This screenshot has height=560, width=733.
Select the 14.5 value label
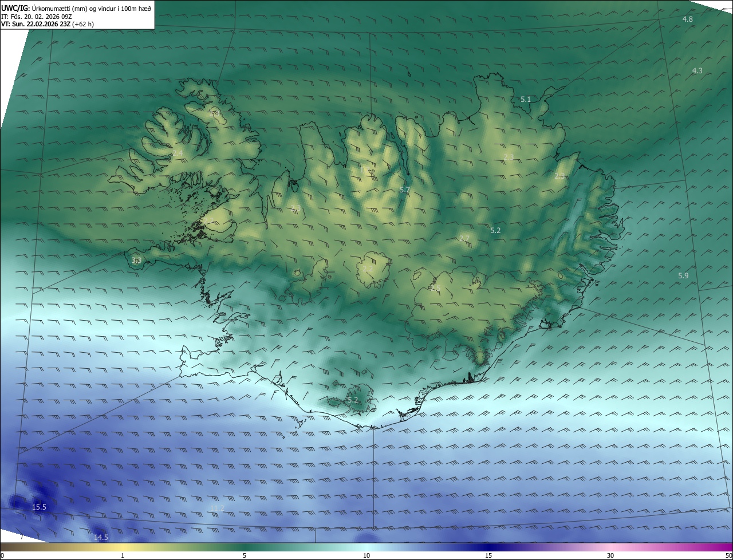click(x=101, y=537)
